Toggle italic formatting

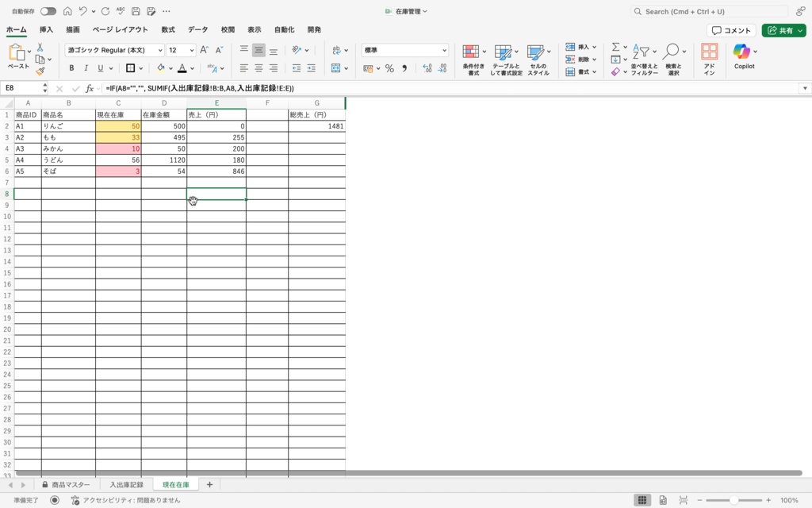(86, 68)
